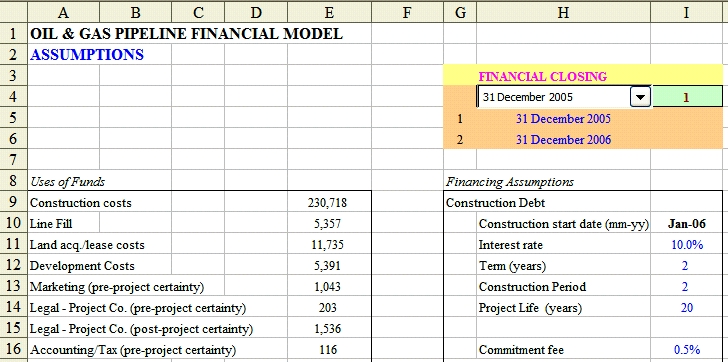Viewport: 728px width, 362px height.
Task: Click 'Land acq./lease costs' cell
Action: point(87,245)
